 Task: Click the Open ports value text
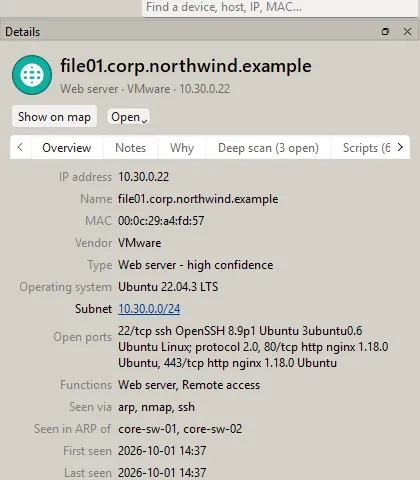(x=253, y=347)
